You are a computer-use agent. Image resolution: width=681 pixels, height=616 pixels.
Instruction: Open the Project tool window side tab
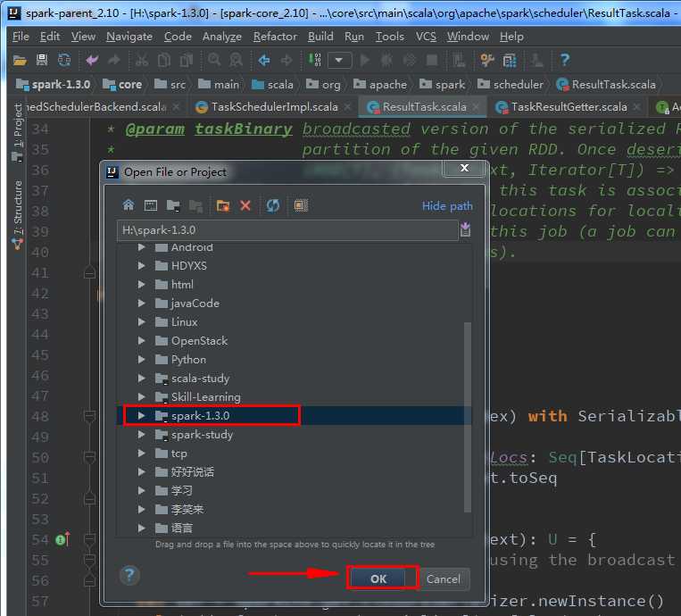pyautogui.click(x=17, y=132)
